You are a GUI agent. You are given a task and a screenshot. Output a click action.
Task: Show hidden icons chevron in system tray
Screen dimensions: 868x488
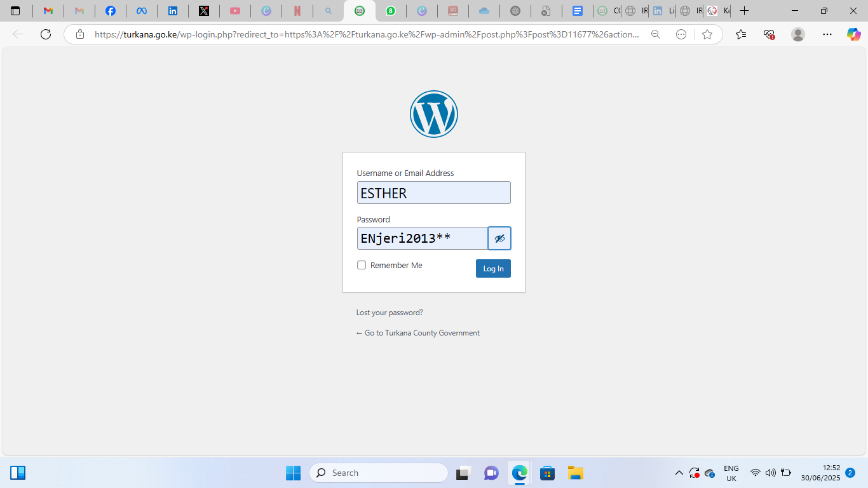(x=679, y=473)
